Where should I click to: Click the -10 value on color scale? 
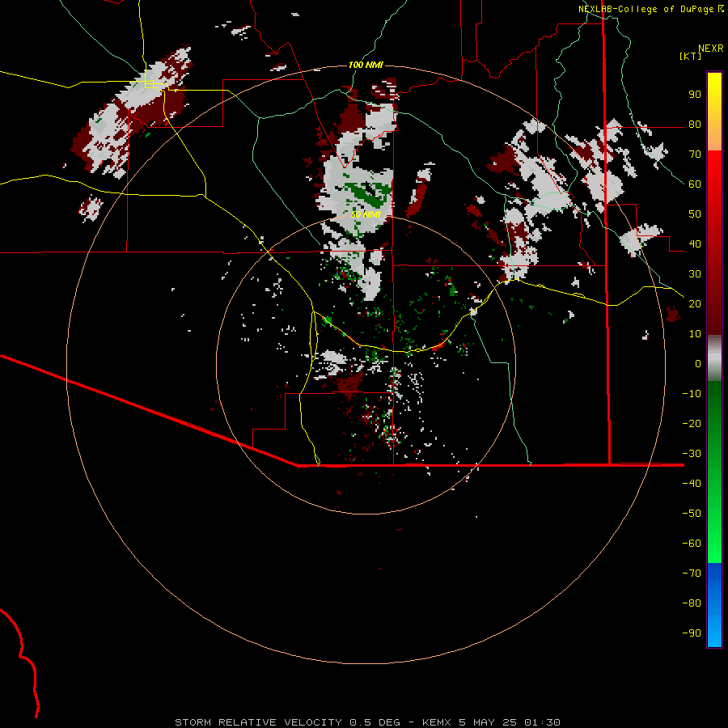(x=692, y=394)
